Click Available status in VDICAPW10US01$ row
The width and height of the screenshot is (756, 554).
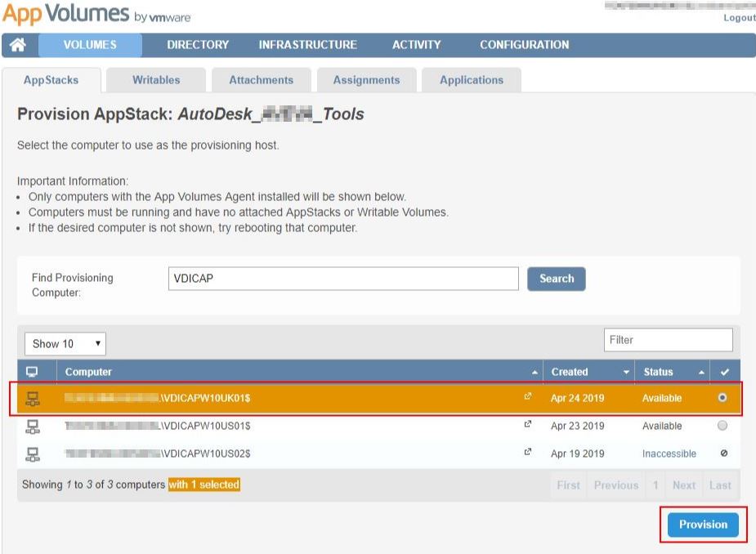click(662, 427)
